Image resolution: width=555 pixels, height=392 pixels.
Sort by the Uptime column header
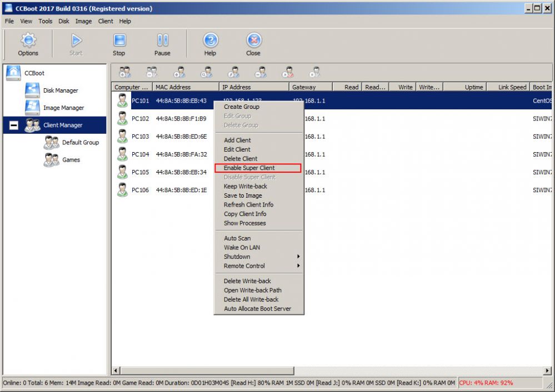click(x=465, y=87)
